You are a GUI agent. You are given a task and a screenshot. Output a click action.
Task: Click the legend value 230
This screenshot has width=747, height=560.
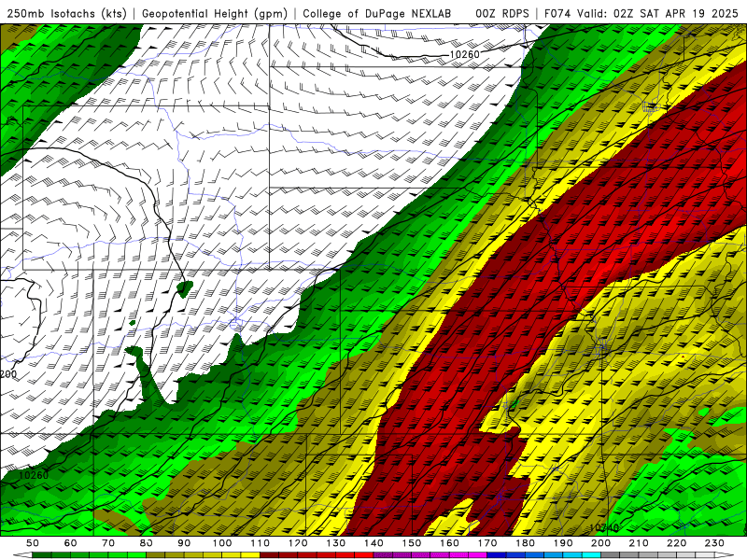pos(714,543)
